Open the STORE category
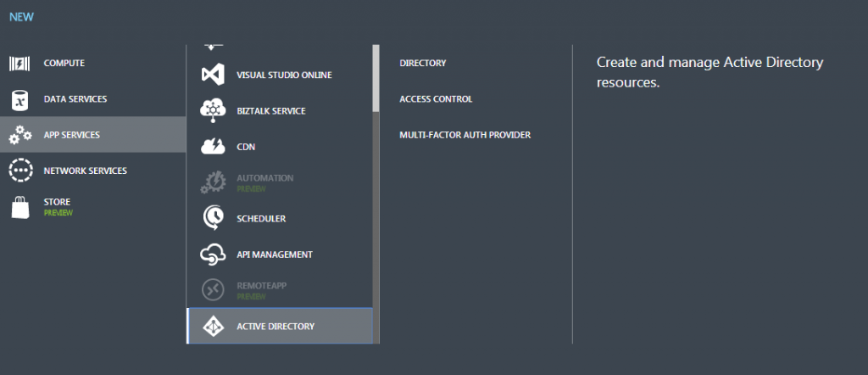 [x=93, y=207]
